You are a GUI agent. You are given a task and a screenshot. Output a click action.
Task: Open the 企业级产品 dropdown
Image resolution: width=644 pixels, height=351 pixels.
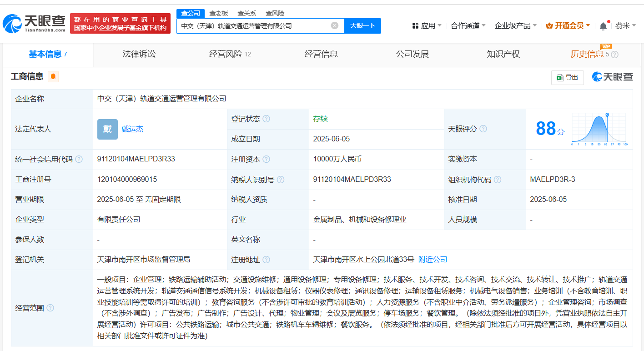point(515,26)
